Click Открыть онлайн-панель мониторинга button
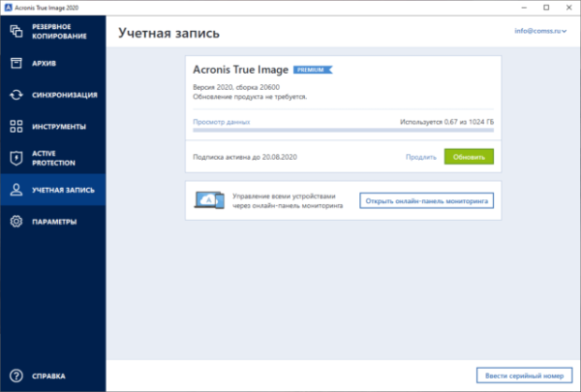 [426, 200]
